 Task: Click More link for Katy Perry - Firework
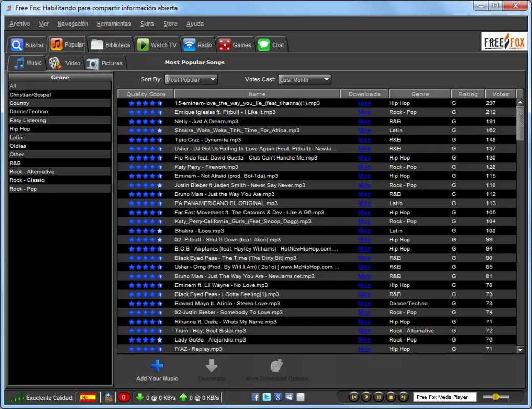[364, 167]
